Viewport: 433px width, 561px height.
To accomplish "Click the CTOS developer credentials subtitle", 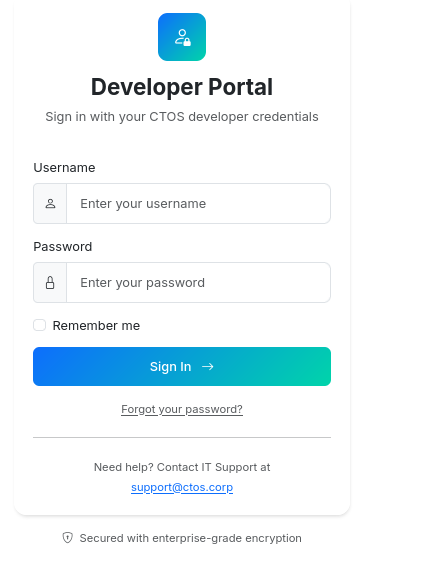I will click(182, 117).
